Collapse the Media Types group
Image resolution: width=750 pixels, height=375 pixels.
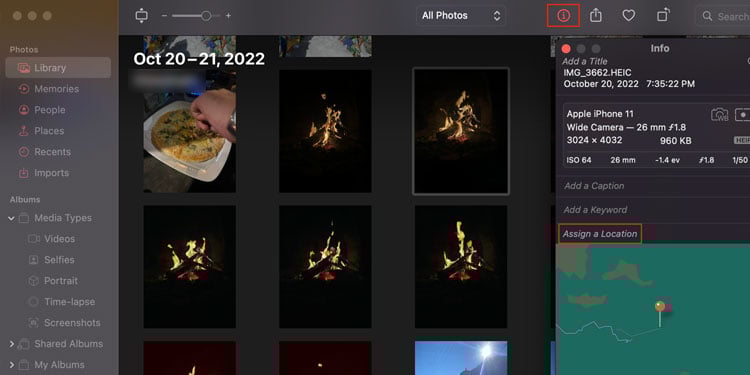[x=11, y=218]
